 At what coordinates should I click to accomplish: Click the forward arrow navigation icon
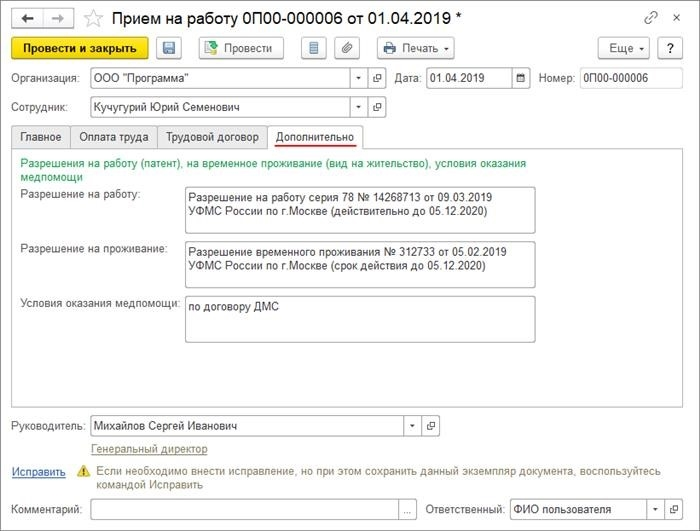(x=58, y=18)
